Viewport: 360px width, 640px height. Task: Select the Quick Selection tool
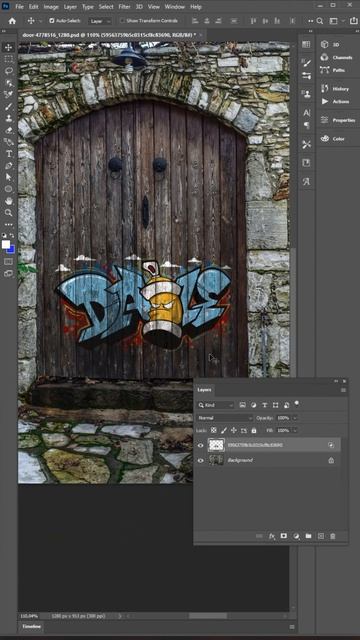point(8,83)
